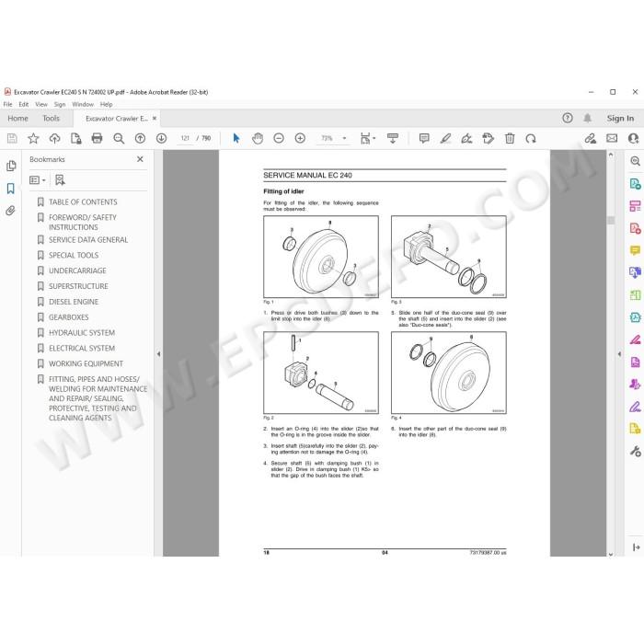Jump to UNDERCARRIAGE bookmark
Screen dimensions: 644x644
(x=77, y=270)
